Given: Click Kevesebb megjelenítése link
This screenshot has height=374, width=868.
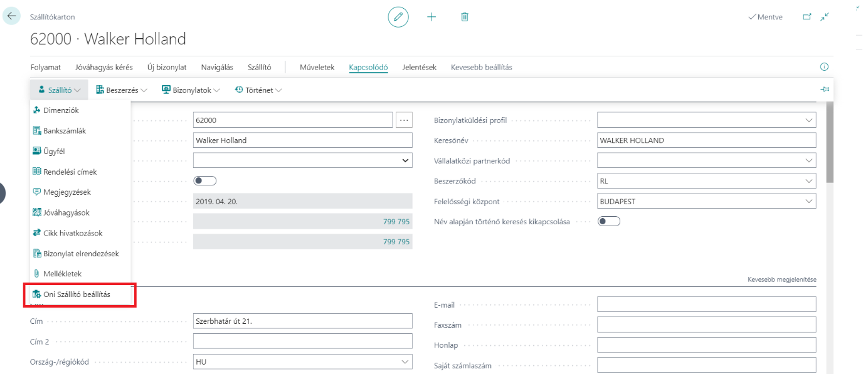Looking at the screenshot, I should (x=782, y=279).
